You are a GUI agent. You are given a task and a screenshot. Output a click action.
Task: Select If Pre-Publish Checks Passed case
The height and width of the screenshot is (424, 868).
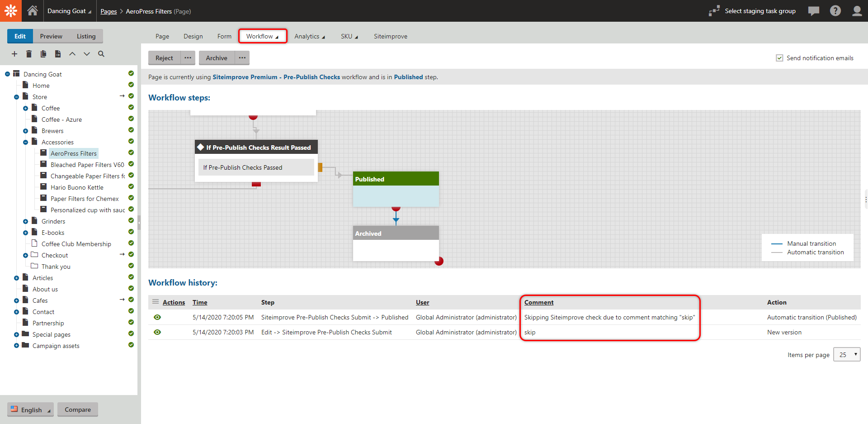[x=256, y=167]
